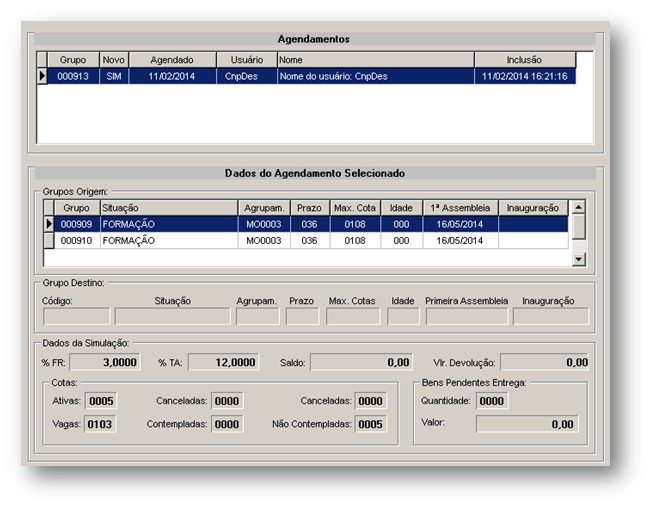The image size is (652, 508).
Task: Select row marker for group 000909
Action: 49,224
